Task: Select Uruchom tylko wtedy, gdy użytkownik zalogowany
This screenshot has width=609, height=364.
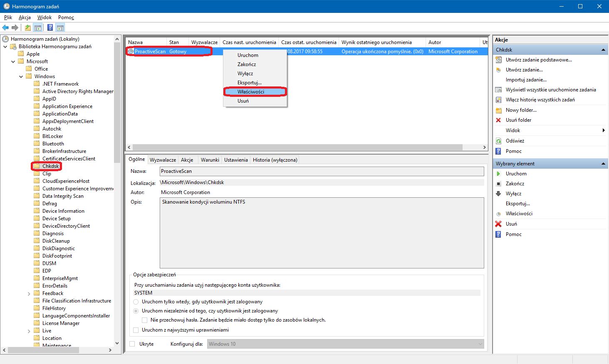Action: 136,302
